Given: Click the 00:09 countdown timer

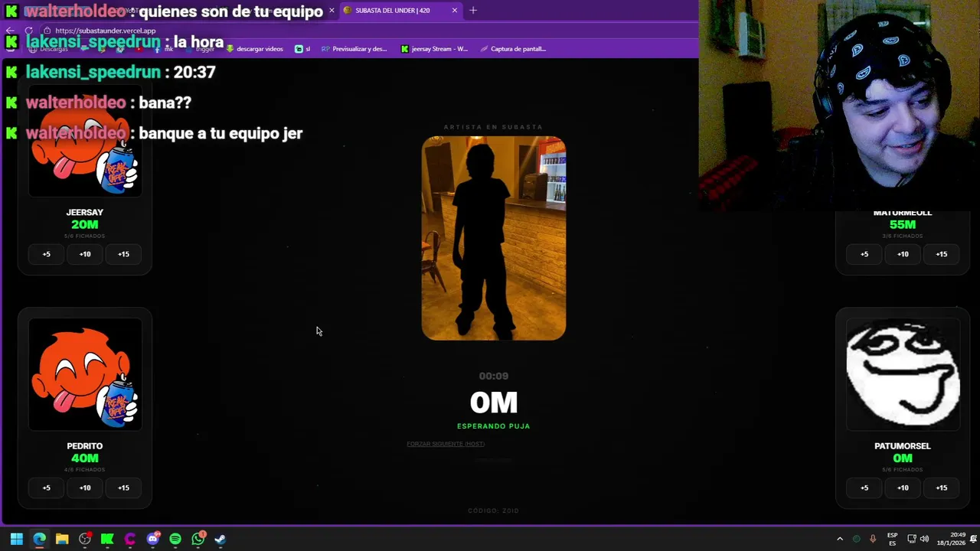Looking at the screenshot, I should [x=494, y=376].
